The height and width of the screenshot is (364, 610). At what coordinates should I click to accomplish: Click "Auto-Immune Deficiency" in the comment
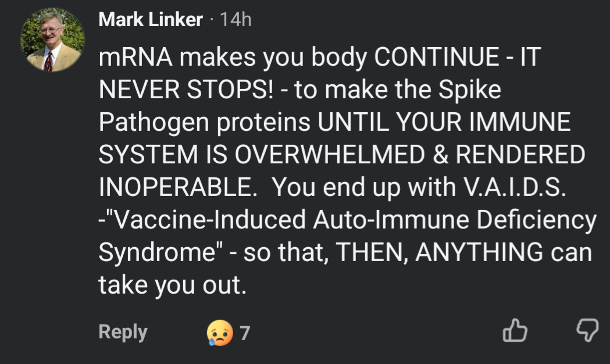click(455, 220)
